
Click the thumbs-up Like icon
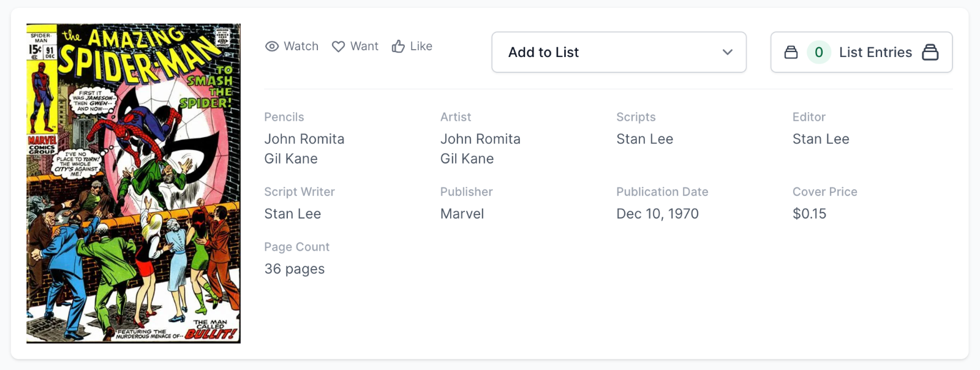pos(398,47)
